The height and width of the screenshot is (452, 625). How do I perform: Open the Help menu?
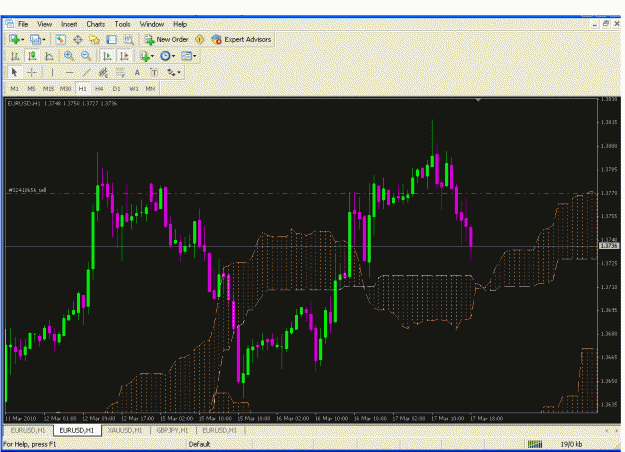180,24
